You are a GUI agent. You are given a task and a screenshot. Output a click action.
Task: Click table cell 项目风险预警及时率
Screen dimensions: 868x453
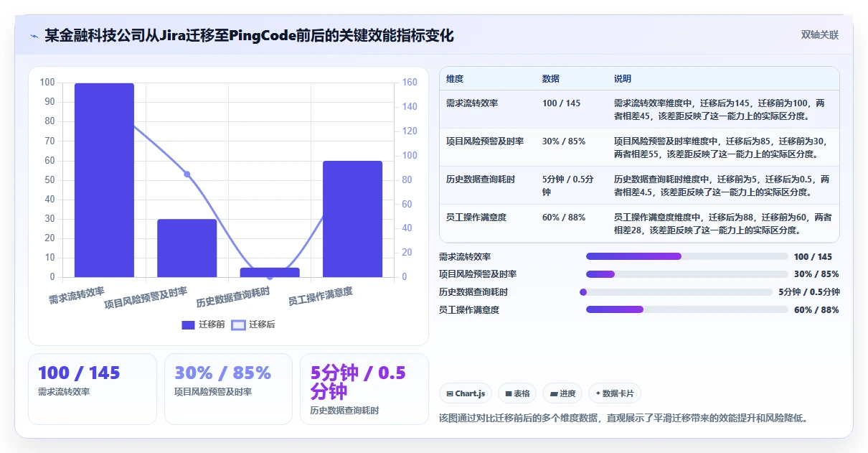[485, 141]
